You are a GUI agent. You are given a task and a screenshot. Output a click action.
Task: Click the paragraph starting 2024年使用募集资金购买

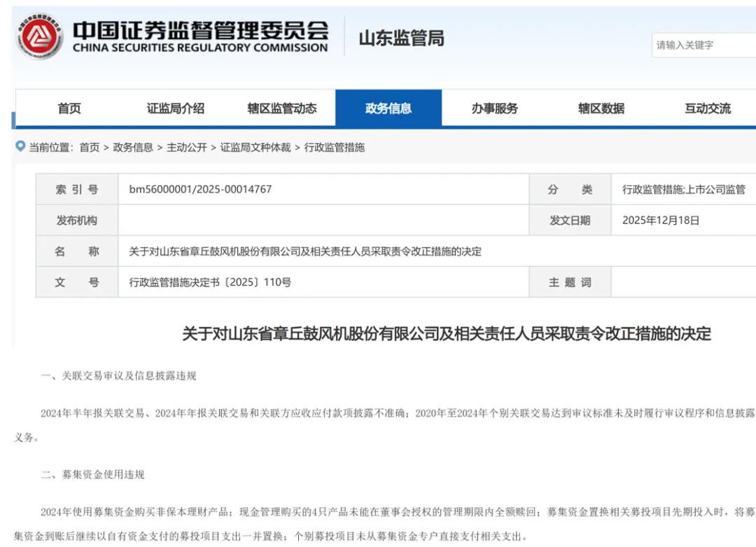point(384,524)
